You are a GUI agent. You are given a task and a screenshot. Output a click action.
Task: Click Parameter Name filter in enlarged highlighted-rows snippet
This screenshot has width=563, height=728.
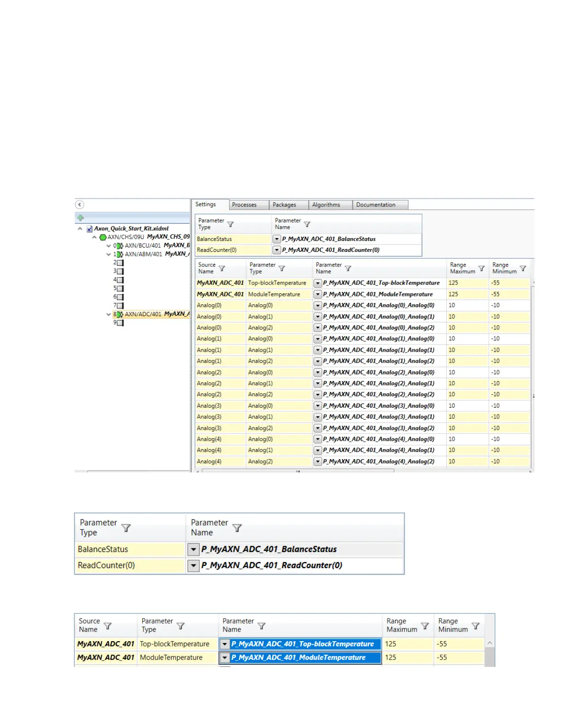(261, 626)
